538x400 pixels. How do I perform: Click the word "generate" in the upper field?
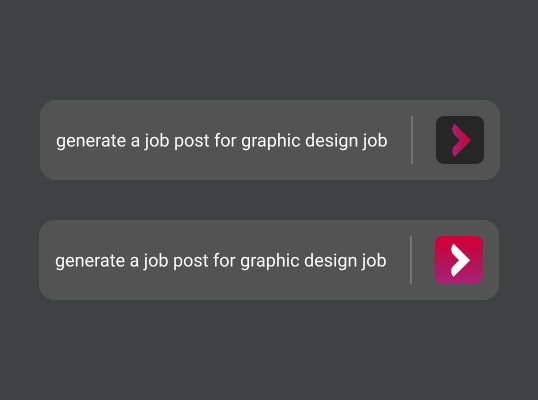(91, 141)
